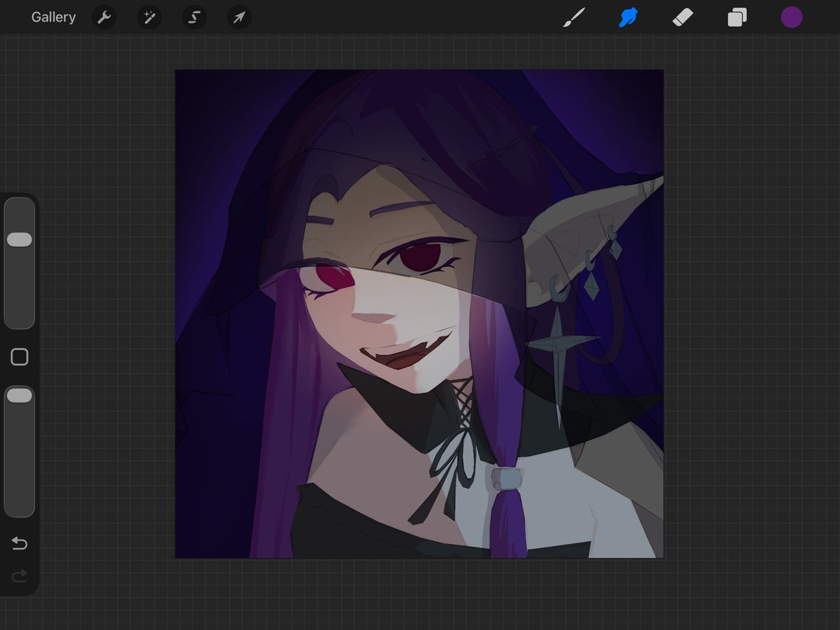Tap the square Modify button in sidebar
840x630 pixels.
point(20,357)
